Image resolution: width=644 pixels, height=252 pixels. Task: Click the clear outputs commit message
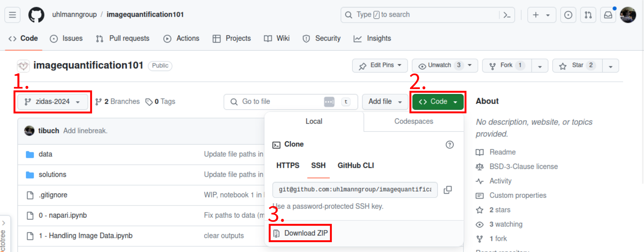224,236
